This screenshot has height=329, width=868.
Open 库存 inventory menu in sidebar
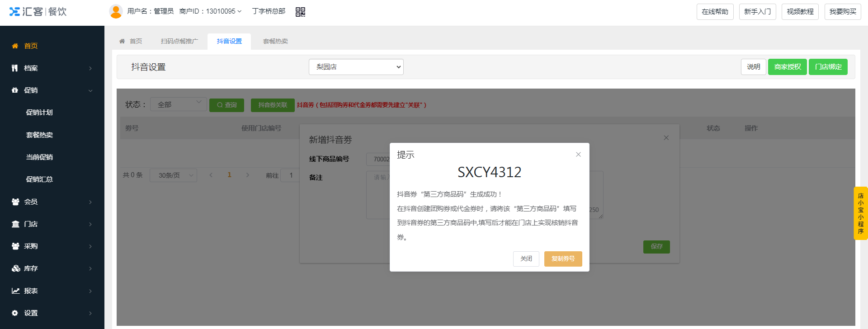click(x=52, y=268)
